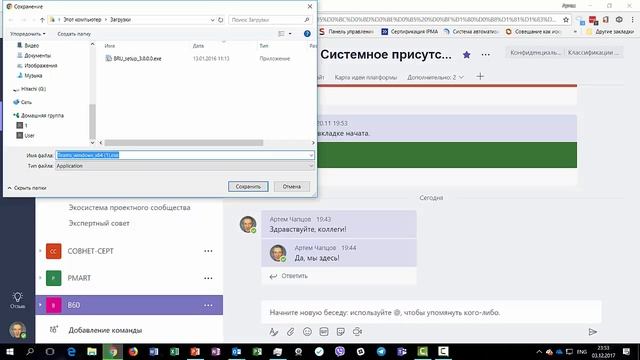Image resolution: width=640 pixels, height=360 pixels.
Task: Open the sticker picker icon
Action: [341, 332]
